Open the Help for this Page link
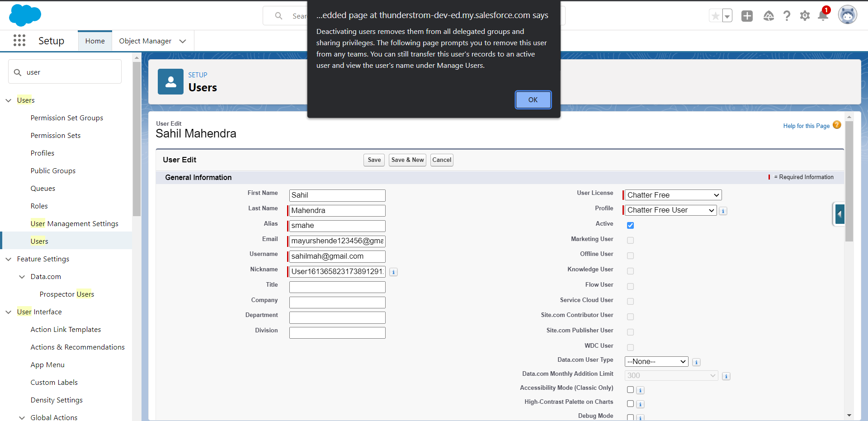Viewport: 868px width, 421px height. click(x=806, y=126)
